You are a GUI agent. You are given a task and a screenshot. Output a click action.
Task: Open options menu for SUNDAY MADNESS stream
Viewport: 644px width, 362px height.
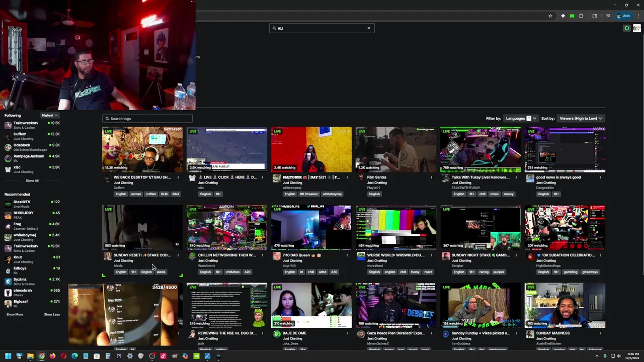click(600, 333)
